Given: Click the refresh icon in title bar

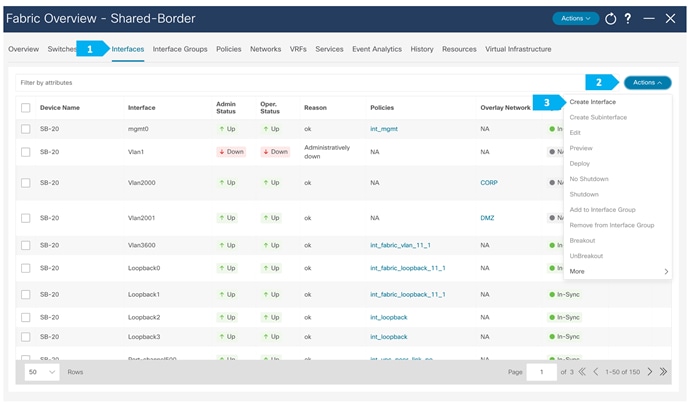Looking at the screenshot, I should (x=610, y=19).
